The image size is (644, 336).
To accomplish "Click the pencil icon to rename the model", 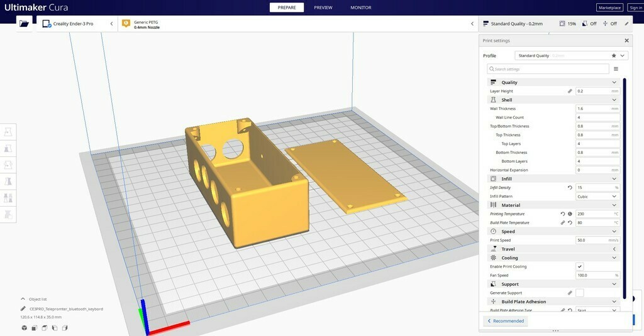I will [x=23, y=309].
